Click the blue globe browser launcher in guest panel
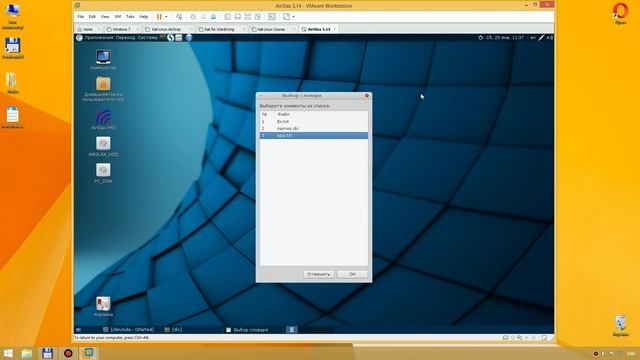Screen dimensions: 640x360 pos(189,38)
